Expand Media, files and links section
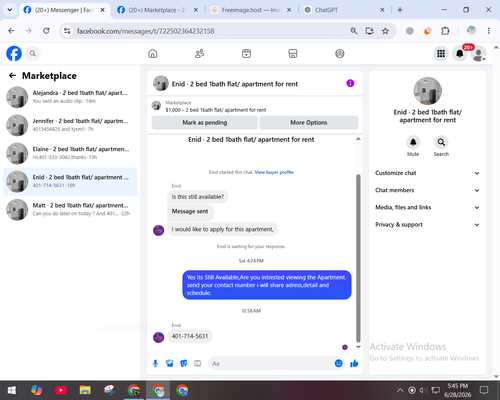 (428, 207)
